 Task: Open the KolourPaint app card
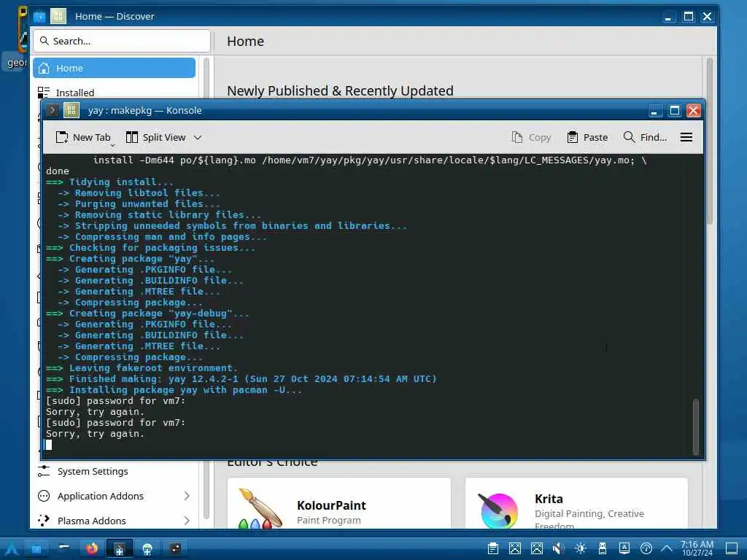[x=339, y=503]
